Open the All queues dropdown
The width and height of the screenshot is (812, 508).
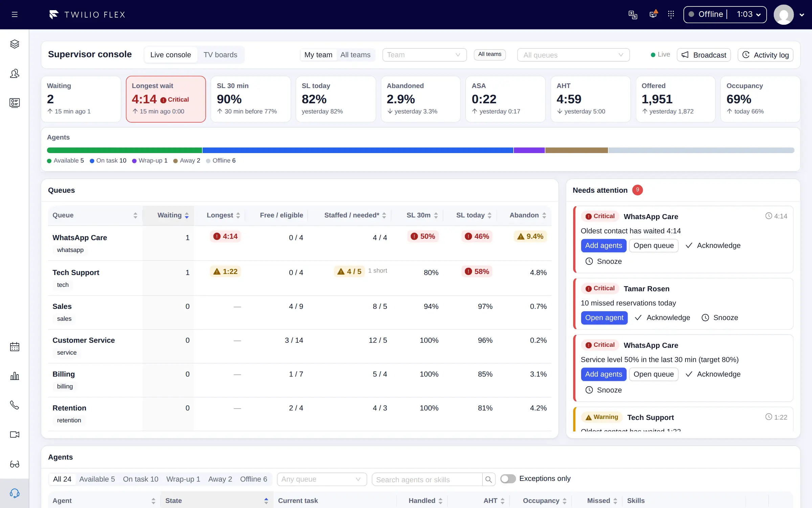pyautogui.click(x=573, y=55)
